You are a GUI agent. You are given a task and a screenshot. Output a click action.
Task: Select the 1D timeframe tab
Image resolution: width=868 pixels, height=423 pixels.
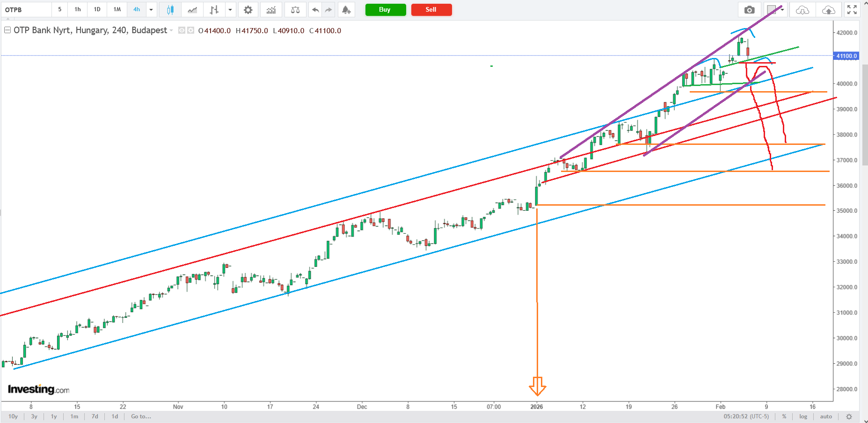pyautogui.click(x=97, y=9)
